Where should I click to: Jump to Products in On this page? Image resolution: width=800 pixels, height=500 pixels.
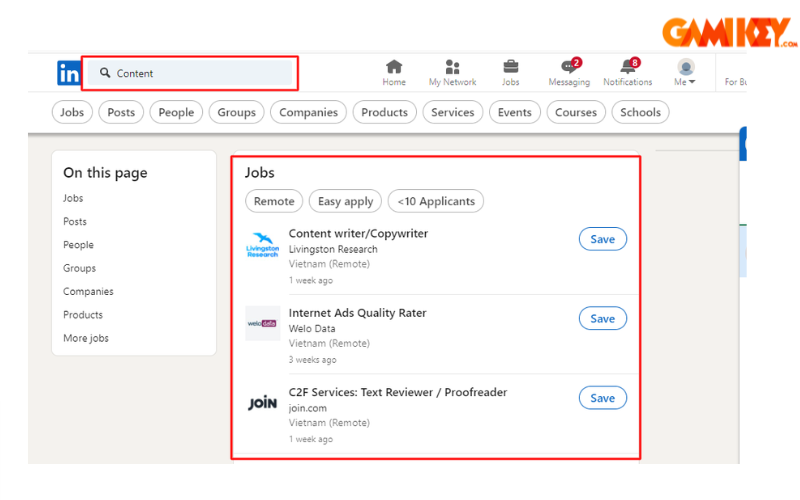point(83,315)
